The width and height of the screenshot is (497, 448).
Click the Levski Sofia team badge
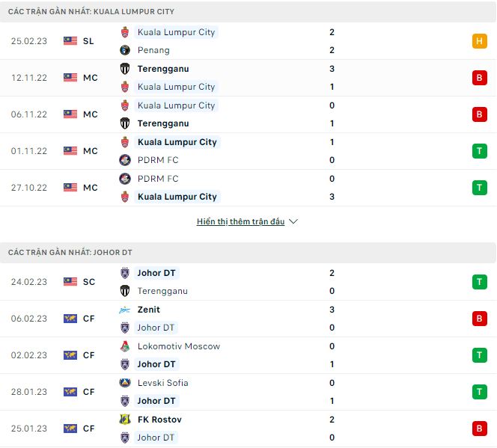coord(125,383)
